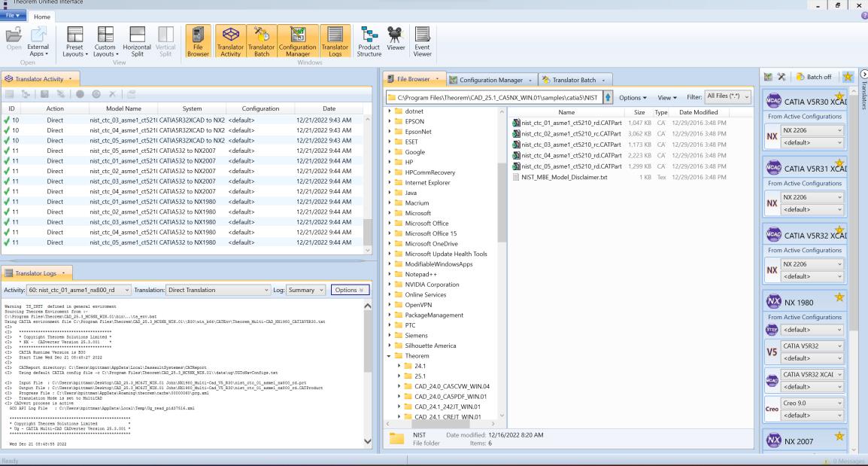Go up one folder level in File Browser
Image resolution: width=868 pixels, height=466 pixels.
coord(608,98)
